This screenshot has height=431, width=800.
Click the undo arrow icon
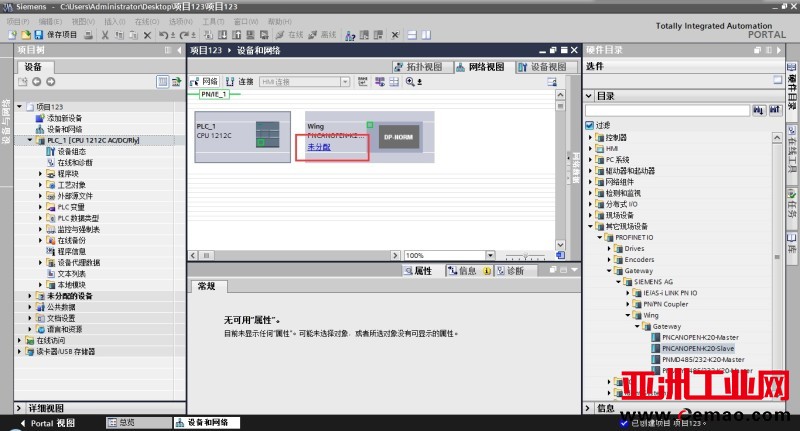point(163,35)
